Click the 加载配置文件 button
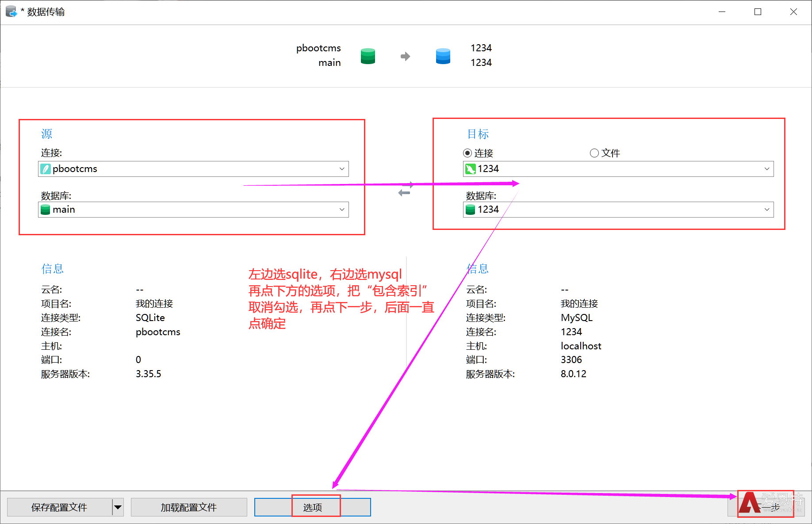 (x=189, y=507)
